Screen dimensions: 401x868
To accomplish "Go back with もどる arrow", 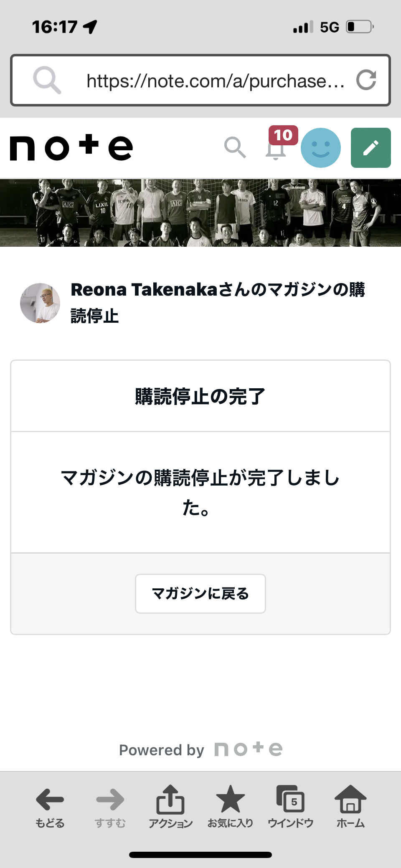I will click(x=50, y=806).
